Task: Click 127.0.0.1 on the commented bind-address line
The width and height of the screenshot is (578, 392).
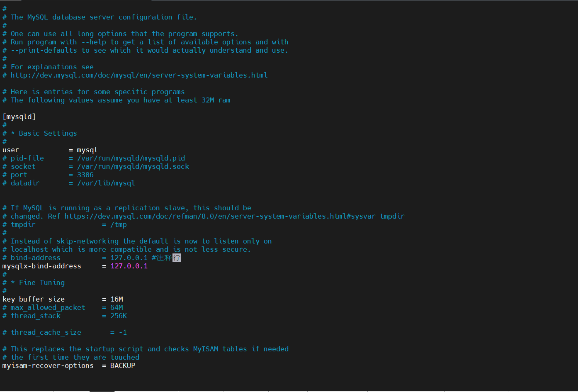Action: point(129,258)
